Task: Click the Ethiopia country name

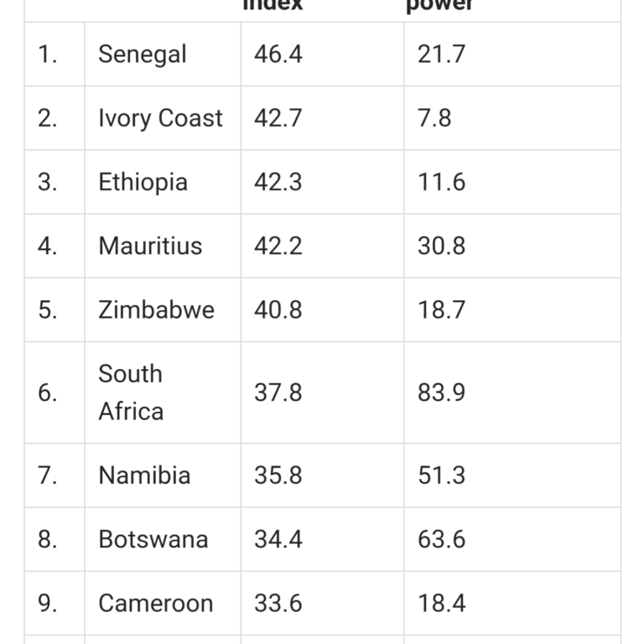Action: pos(143,182)
